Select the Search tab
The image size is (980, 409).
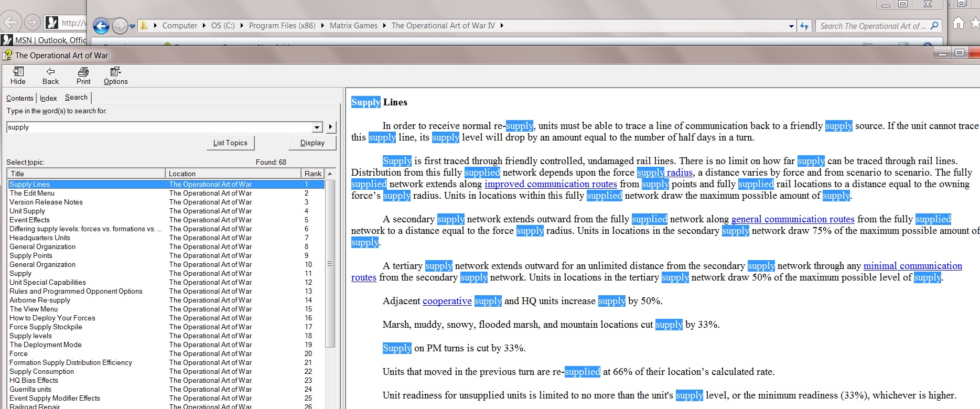point(76,98)
